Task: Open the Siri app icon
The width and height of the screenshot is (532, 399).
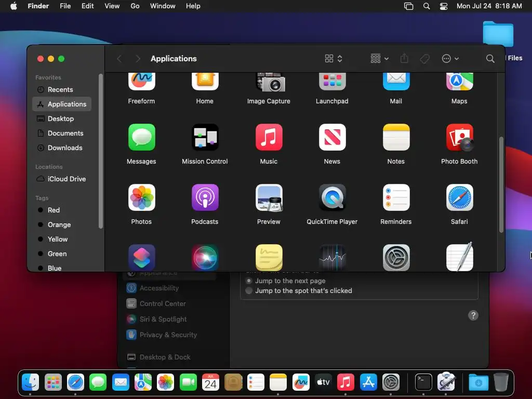Action: pos(205,257)
